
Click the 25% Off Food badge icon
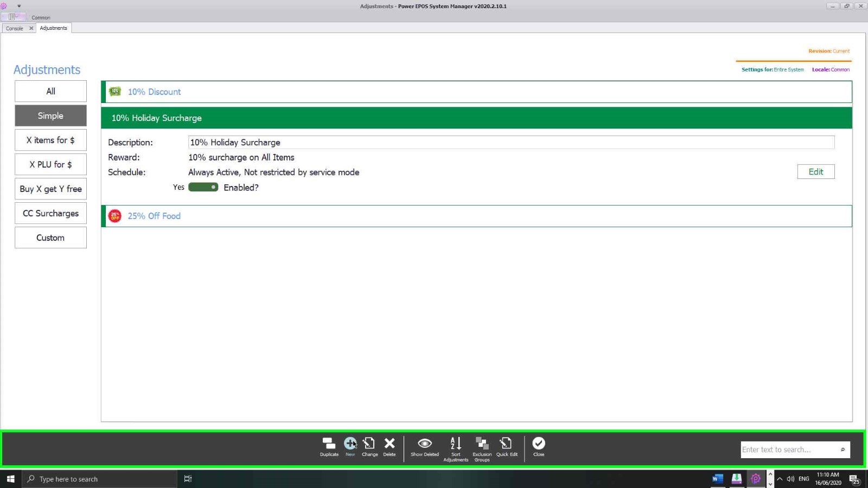(x=115, y=216)
